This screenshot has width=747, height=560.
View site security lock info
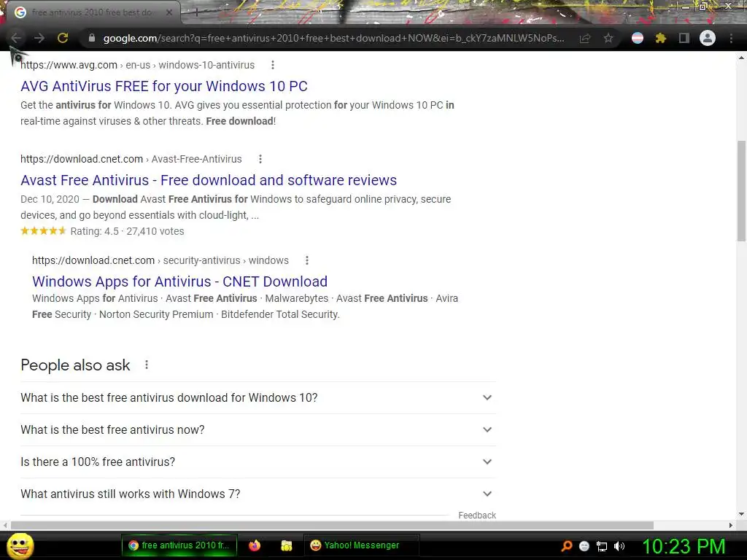[x=92, y=38]
